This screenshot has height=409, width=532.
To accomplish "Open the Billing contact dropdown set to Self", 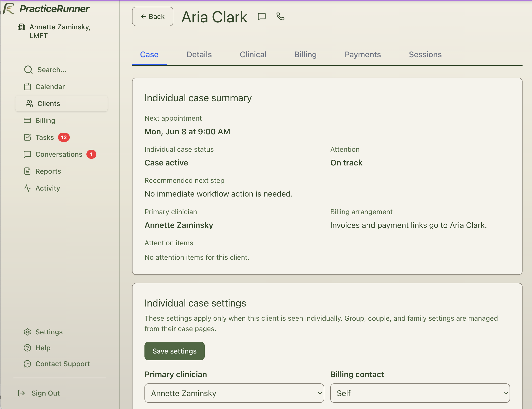I will 420,393.
